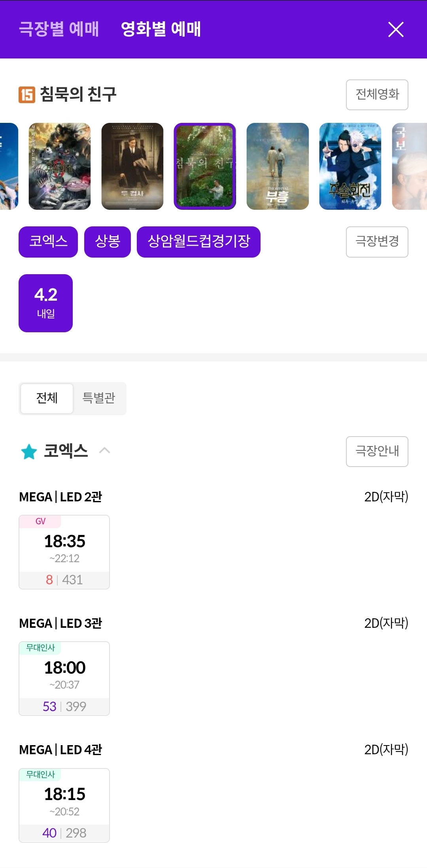This screenshot has width=427, height=868.
Task: Show 전체 screening types
Action: tap(47, 398)
